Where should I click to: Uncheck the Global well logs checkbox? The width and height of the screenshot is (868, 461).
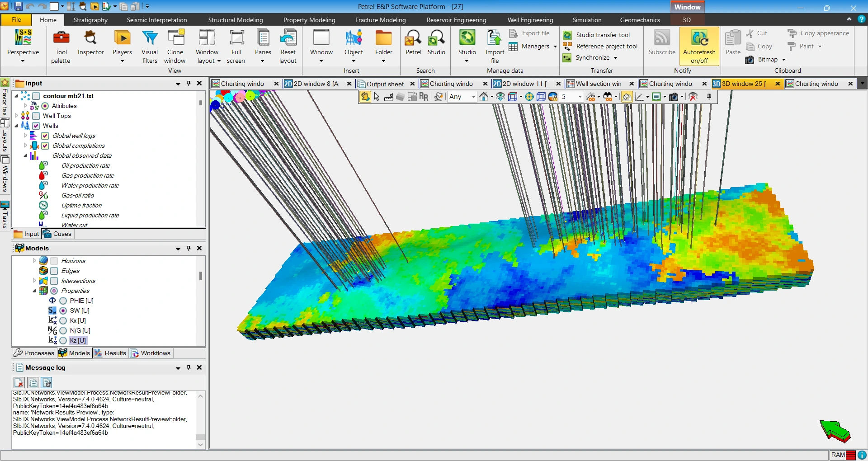coord(45,136)
